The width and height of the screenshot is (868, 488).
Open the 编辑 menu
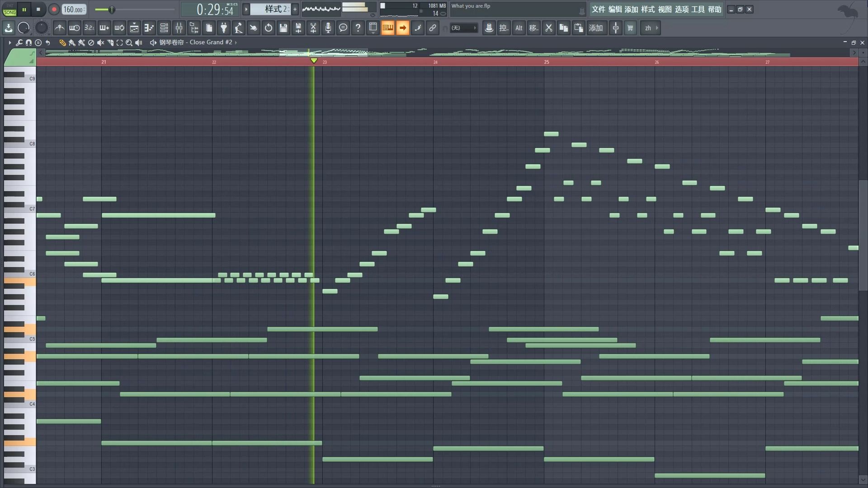pos(615,9)
